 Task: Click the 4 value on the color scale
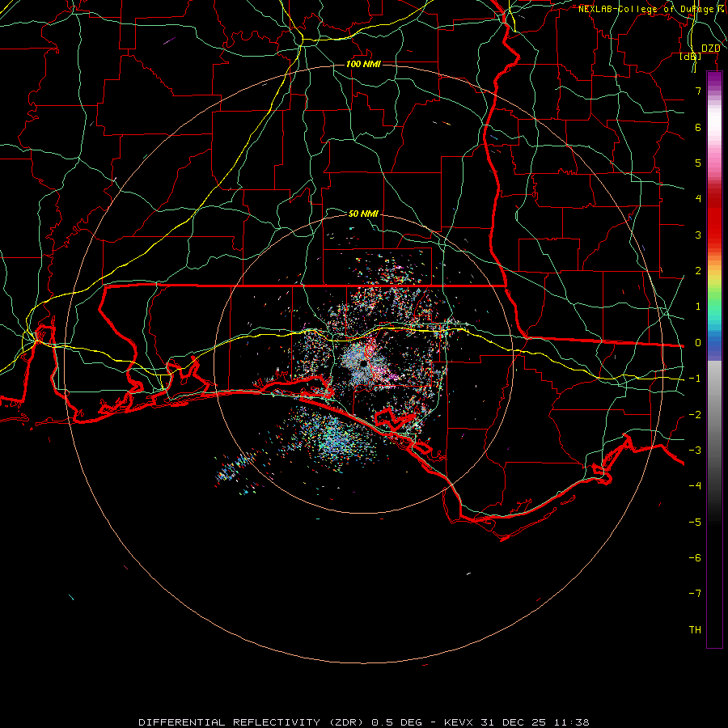[698, 199]
